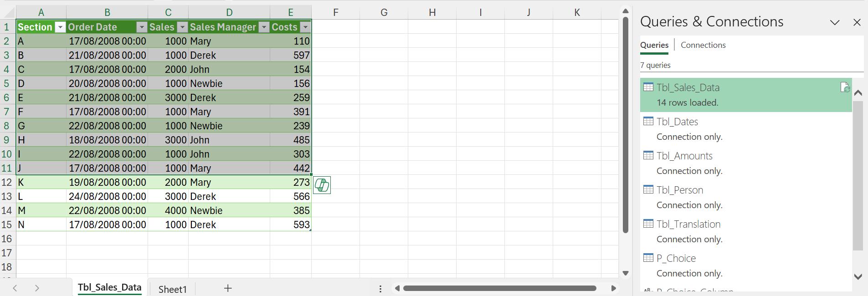
Task: Click the worksheet vertical scrollbar thumb
Action: click(x=626, y=125)
